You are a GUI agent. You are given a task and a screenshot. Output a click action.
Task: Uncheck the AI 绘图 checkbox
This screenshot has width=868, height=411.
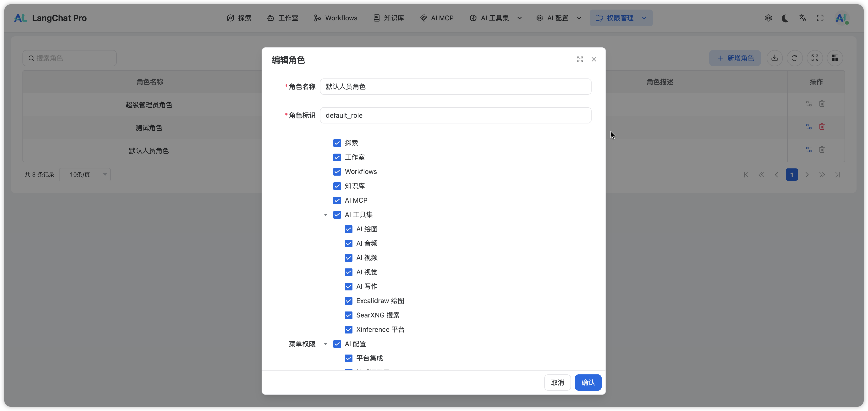348,229
